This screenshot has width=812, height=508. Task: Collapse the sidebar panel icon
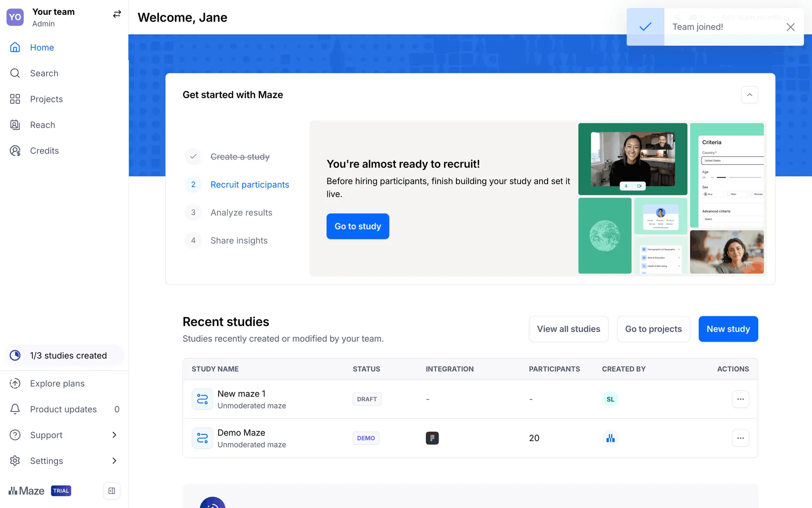(112, 491)
